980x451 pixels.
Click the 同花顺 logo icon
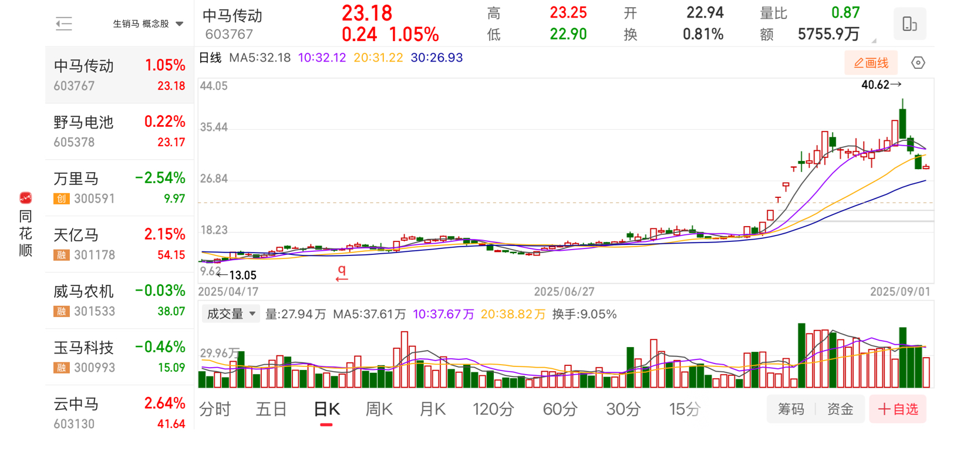click(25, 198)
